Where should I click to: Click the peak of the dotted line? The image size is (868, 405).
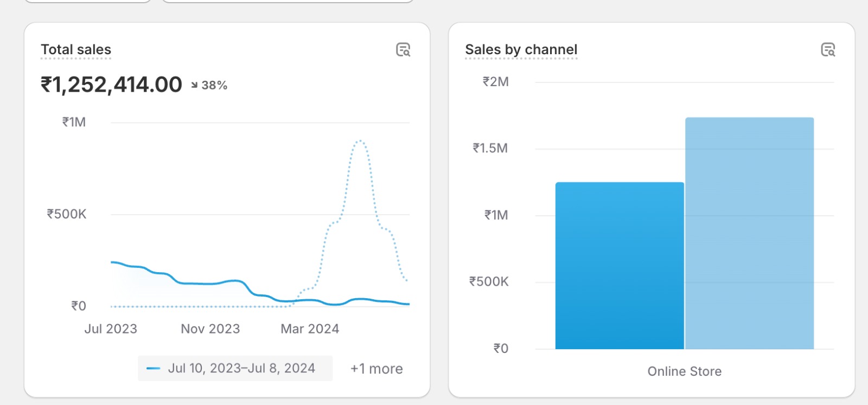(360, 141)
